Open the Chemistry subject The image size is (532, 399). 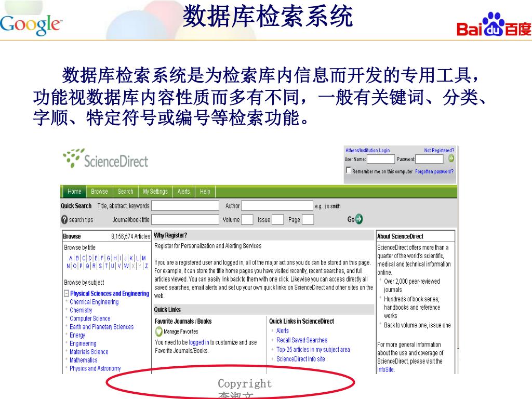81,310
